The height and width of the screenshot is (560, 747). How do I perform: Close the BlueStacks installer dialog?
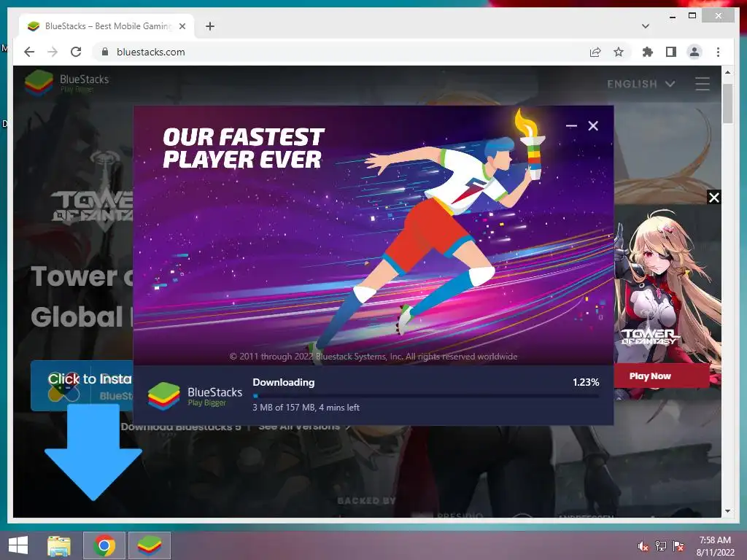pos(593,125)
